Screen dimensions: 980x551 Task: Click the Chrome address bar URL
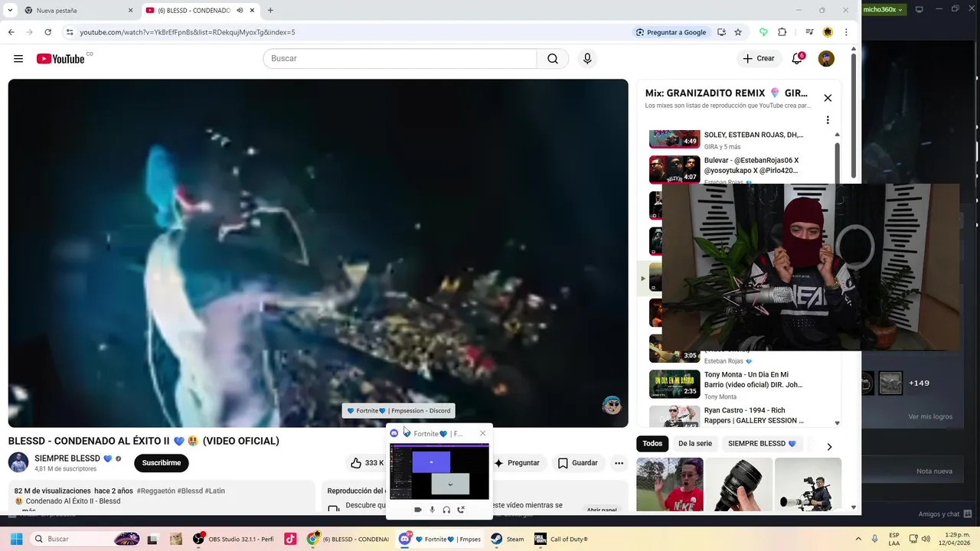point(188,32)
